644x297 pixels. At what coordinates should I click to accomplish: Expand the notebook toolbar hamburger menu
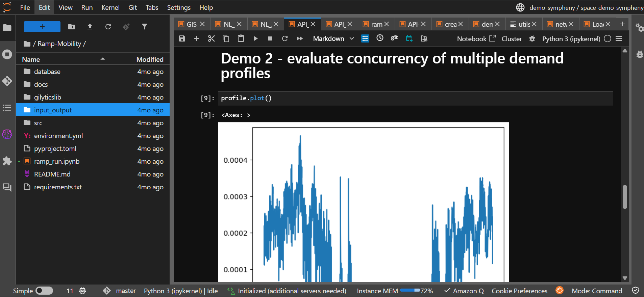tap(619, 38)
